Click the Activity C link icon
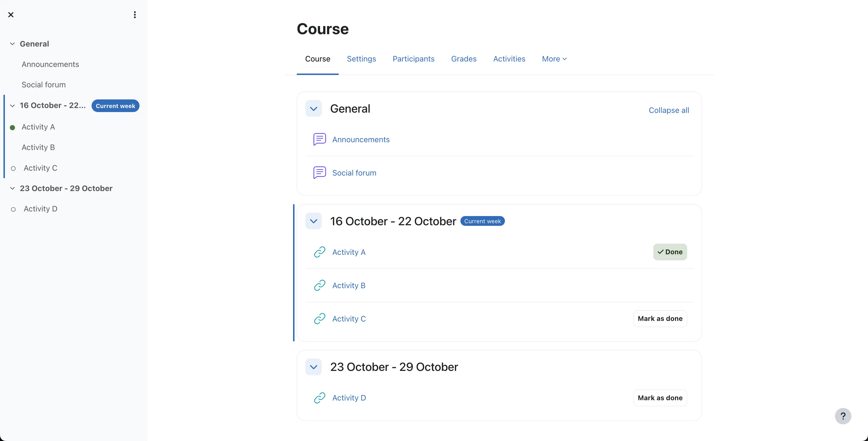Screen dimensions: 868x441 (319, 319)
